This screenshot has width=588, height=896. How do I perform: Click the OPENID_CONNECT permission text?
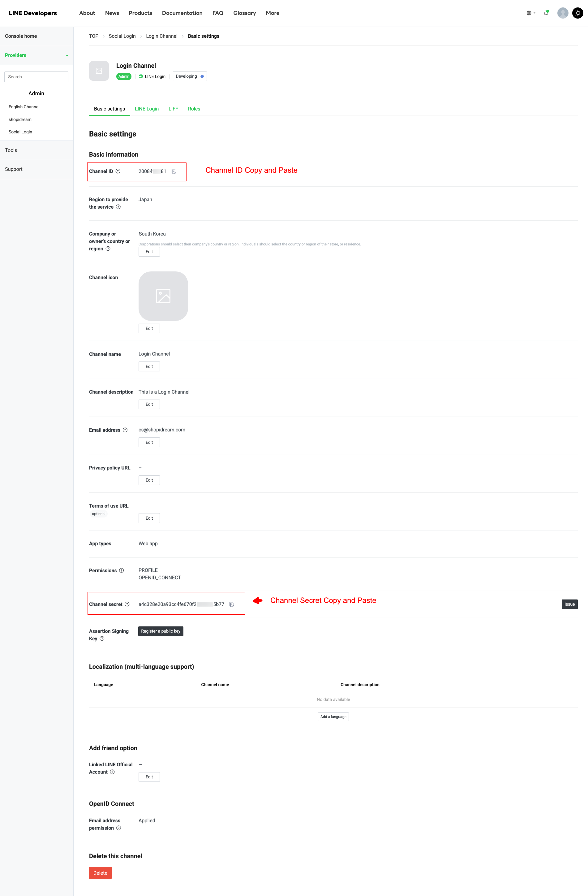(x=160, y=578)
